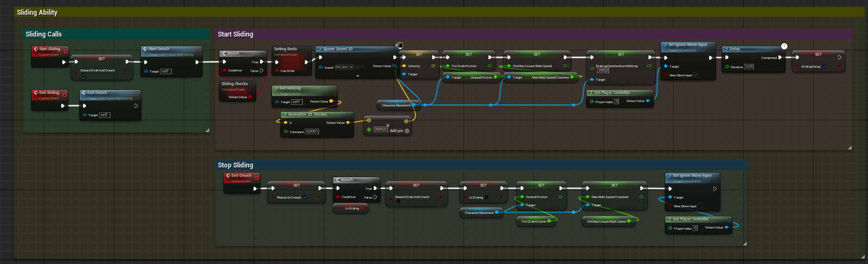
Task: Uncheck Should Slide And Crouch in Sliding Calls
Action: (x=84, y=75)
